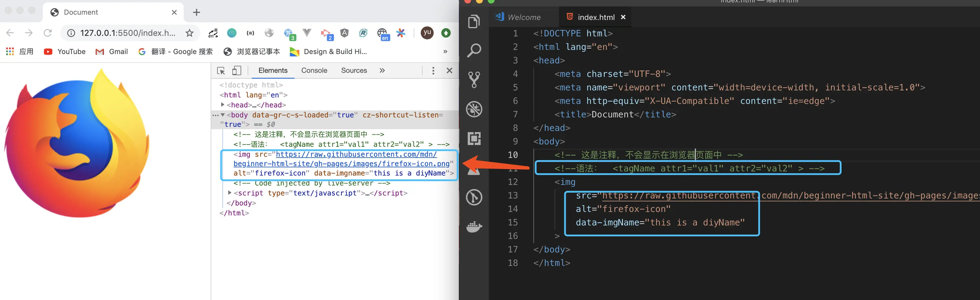Click the colorful asterisk extension icon

pyautogui.click(x=401, y=33)
